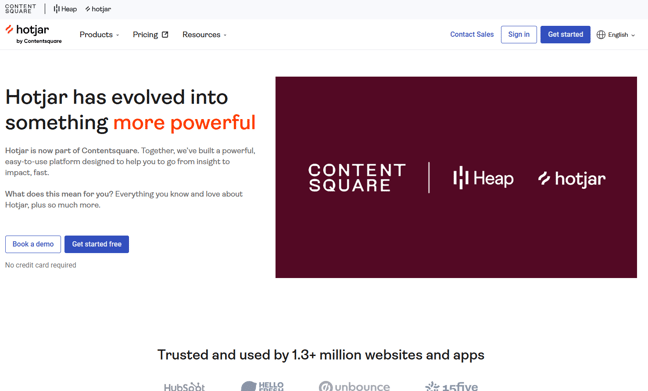This screenshot has width=648, height=391.
Task: Click the globe language icon
Action: [601, 35]
